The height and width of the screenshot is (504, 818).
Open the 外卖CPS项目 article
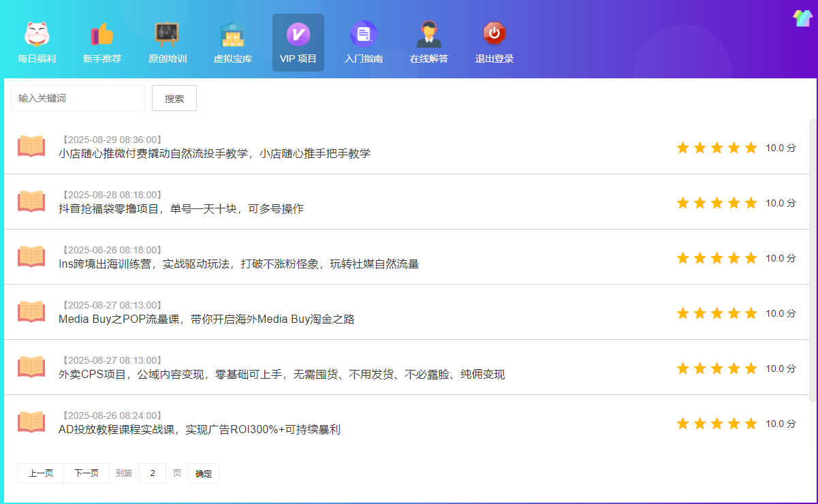pyautogui.click(x=281, y=375)
